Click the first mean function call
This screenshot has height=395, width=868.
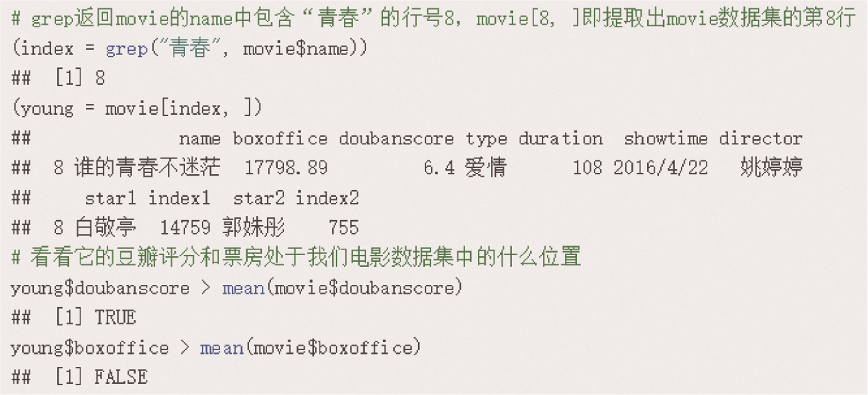[x=243, y=288]
